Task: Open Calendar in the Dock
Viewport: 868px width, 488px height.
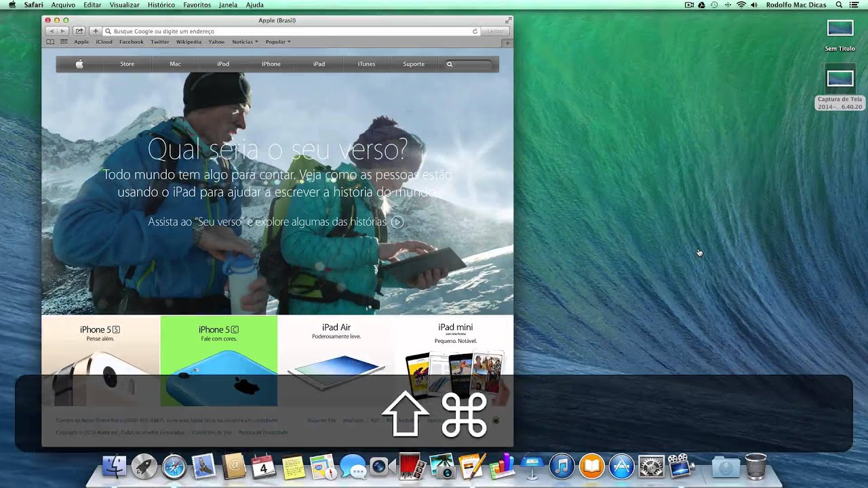Action: pos(263,466)
